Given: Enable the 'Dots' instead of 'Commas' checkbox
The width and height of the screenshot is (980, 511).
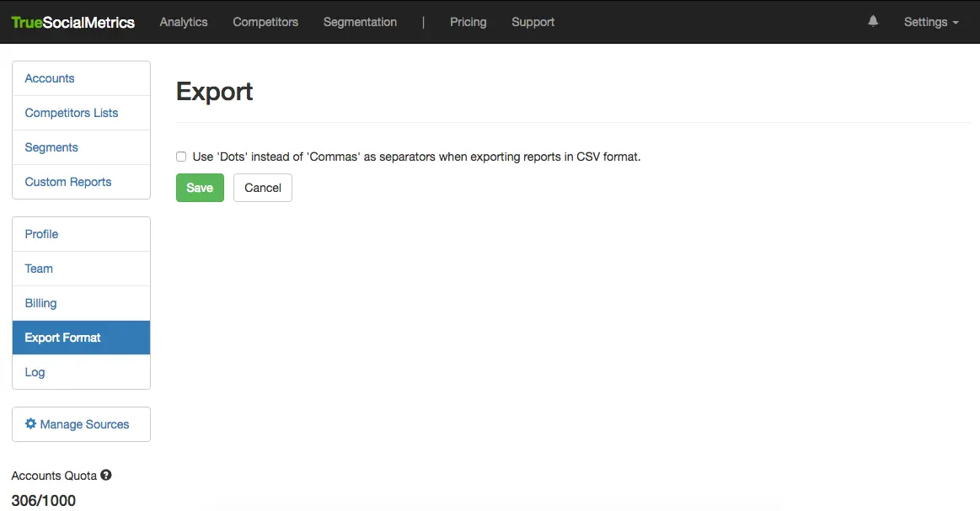Looking at the screenshot, I should [x=181, y=157].
